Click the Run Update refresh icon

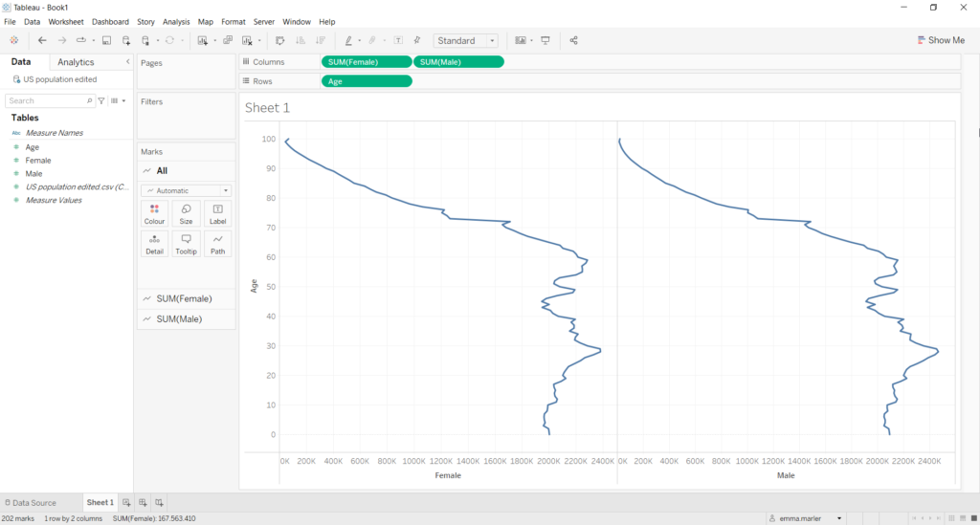169,40
